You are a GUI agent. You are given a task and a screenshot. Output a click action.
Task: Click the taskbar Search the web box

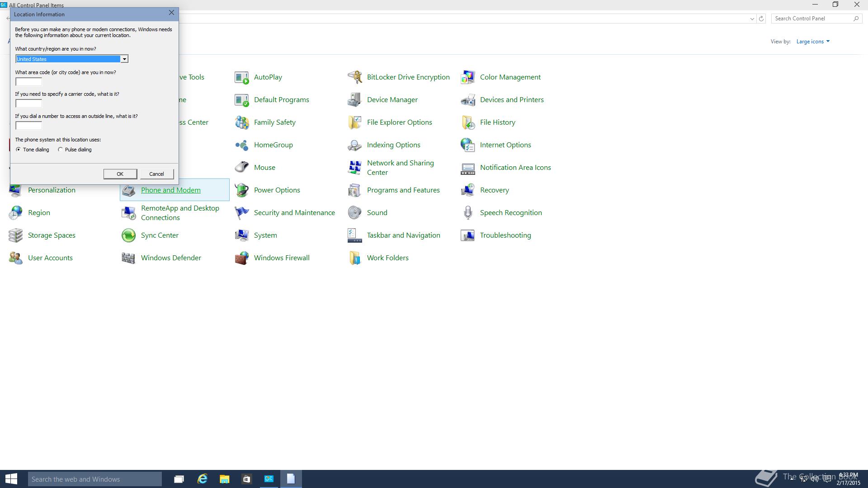[95, 479]
